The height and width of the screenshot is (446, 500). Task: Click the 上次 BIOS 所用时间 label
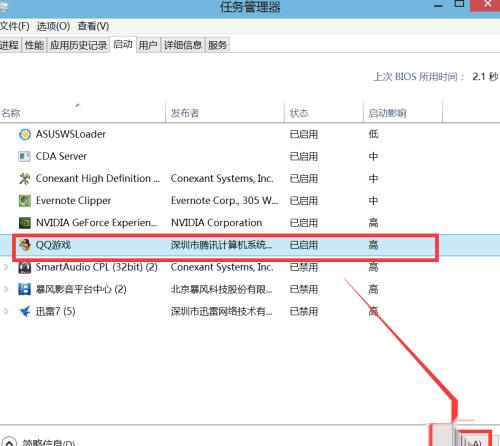(x=419, y=77)
